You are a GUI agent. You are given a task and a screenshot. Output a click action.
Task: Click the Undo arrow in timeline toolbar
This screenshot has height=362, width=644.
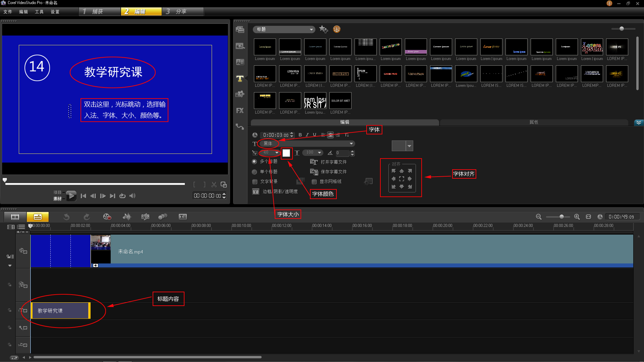(66, 217)
